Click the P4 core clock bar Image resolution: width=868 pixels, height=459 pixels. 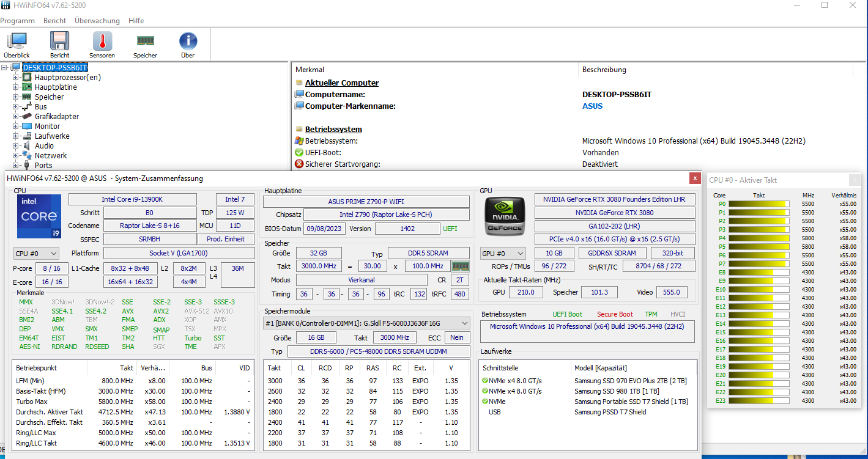(x=759, y=238)
